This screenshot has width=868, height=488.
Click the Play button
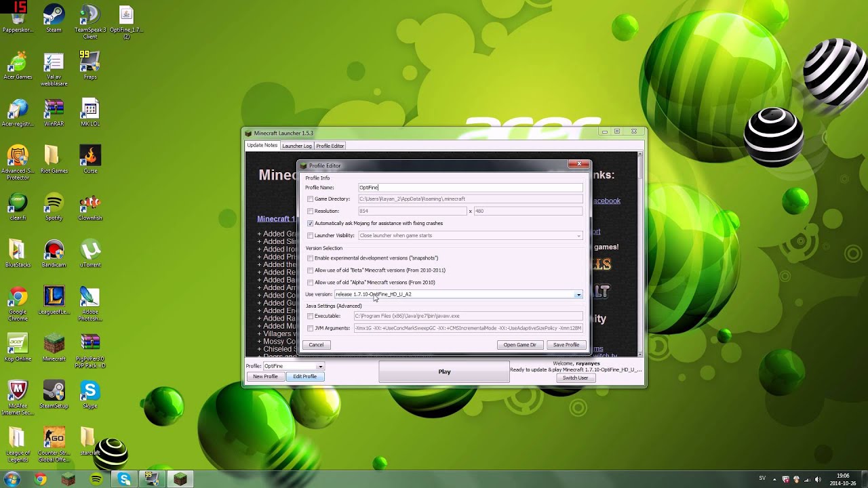(444, 371)
